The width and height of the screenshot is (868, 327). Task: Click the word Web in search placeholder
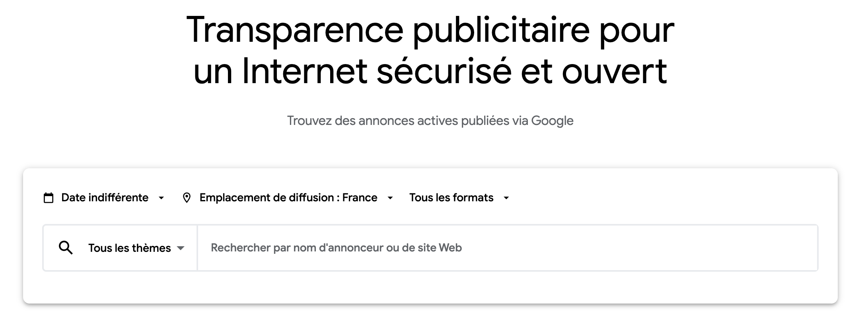[450, 248]
